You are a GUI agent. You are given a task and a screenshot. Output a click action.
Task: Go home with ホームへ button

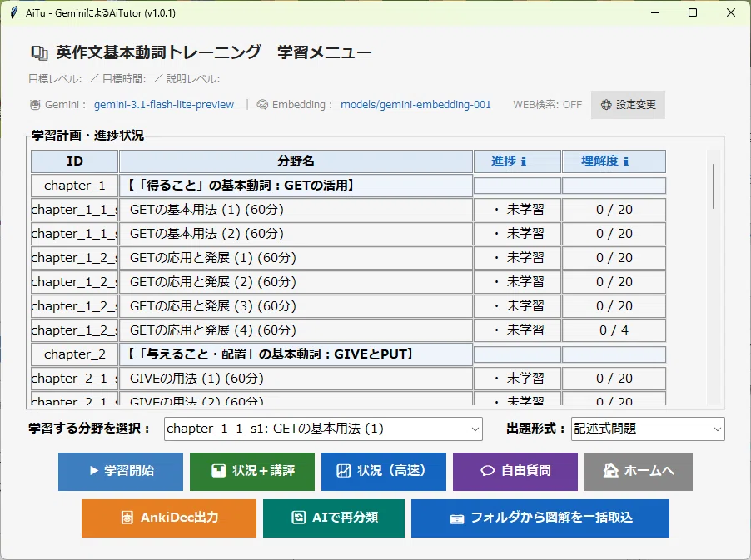point(639,472)
